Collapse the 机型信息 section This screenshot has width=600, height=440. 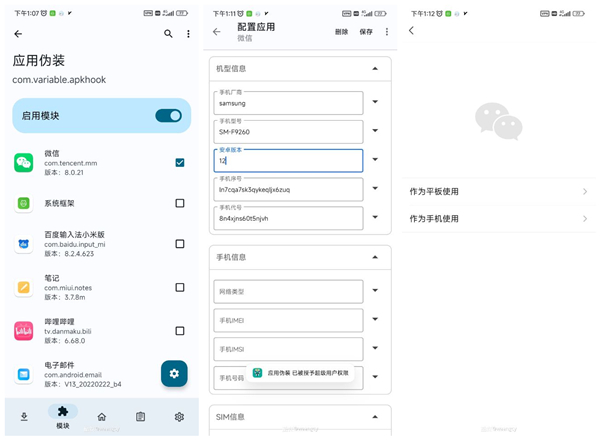click(x=375, y=69)
